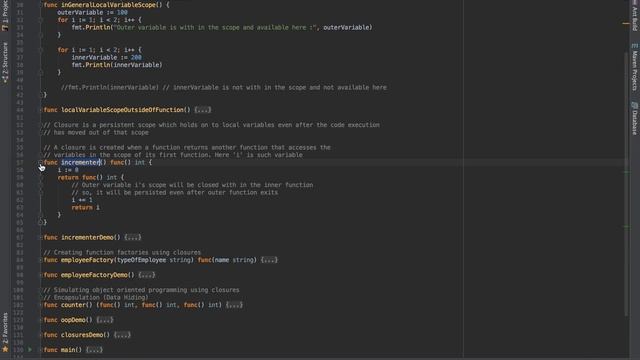This screenshot has width=640, height=360.
Task: Click the 'i += 1' statement
Action: 82,200
